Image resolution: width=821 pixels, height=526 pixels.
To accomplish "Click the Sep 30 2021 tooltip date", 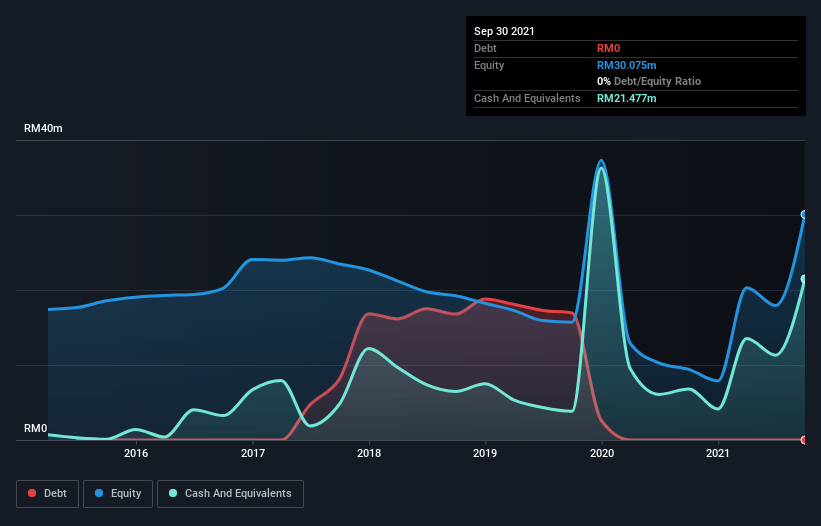I will coord(504,31).
